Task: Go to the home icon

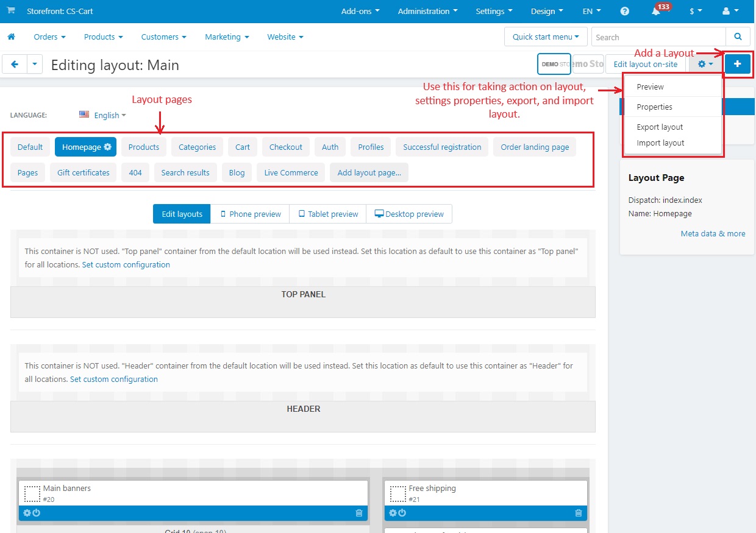Action: 11,37
